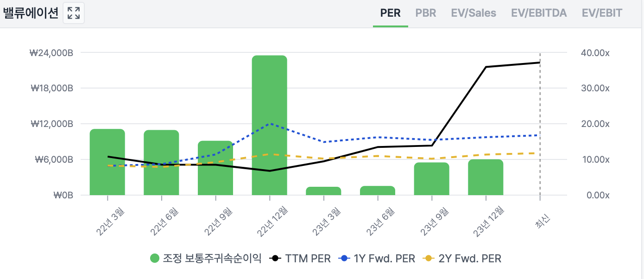The image size is (644, 279).
Task: Open the EV/EBIT tab
Action: coord(602,13)
